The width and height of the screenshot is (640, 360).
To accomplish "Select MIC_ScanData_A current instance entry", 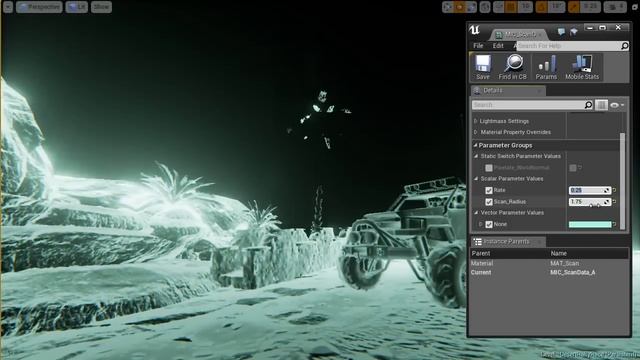I will coord(573,272).
